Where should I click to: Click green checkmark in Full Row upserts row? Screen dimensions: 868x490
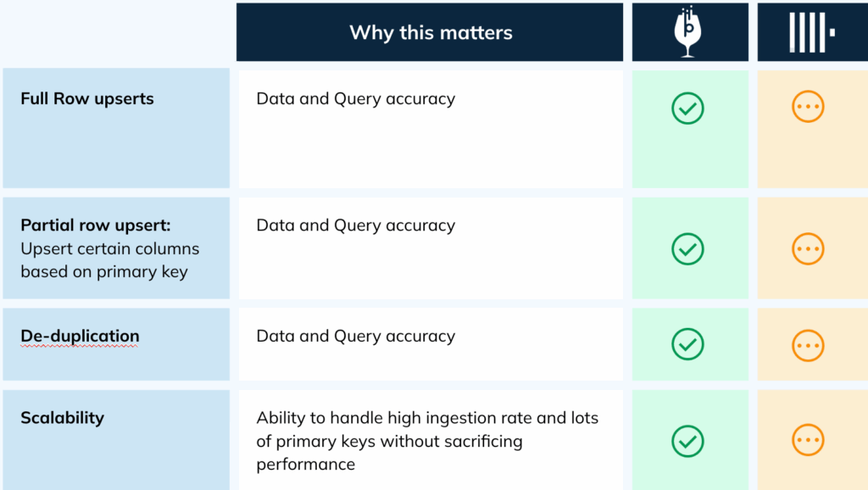click(x=688, y=108)
